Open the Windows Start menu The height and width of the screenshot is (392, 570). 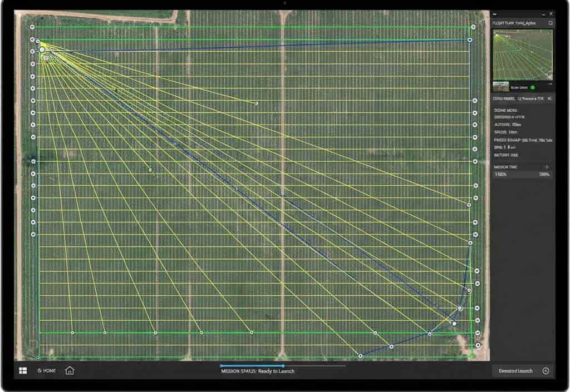click(x=22, y=371)
